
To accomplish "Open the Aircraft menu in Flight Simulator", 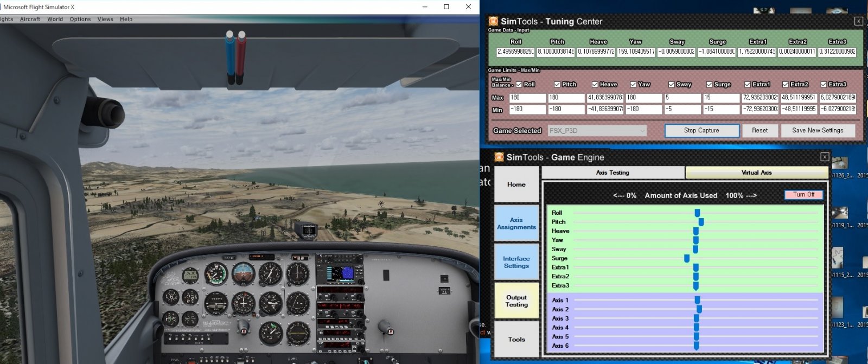I will pyautogui.click(x=30, y=19).
